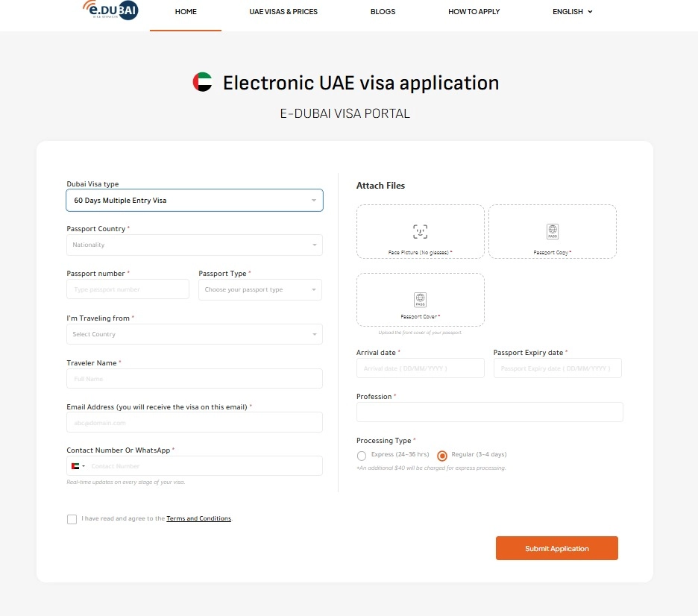Image resolution: width=698 pixels, height=616 pixels.
Task: Open the Face Picture upload icon
Action: (x=420, y=231)
